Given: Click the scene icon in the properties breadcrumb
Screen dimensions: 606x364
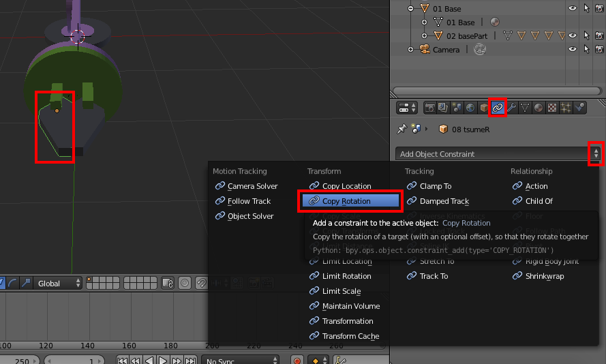Looking at the screenshot, I should [x=416, y=129].
